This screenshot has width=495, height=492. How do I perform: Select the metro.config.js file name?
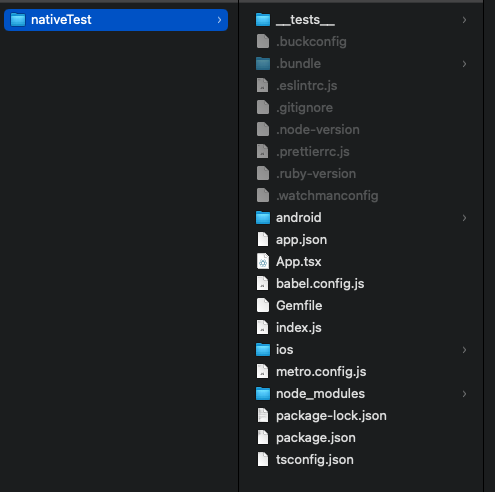point(321,372)
